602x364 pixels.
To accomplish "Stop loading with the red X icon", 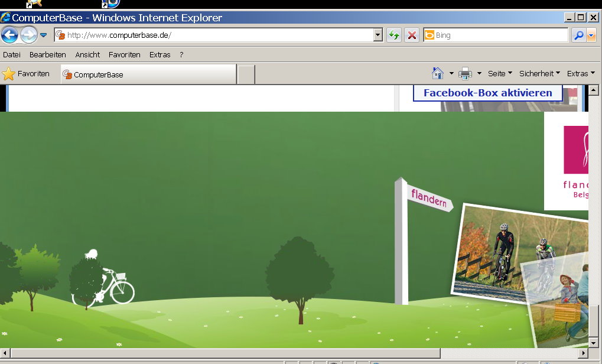I will point(412,35).
